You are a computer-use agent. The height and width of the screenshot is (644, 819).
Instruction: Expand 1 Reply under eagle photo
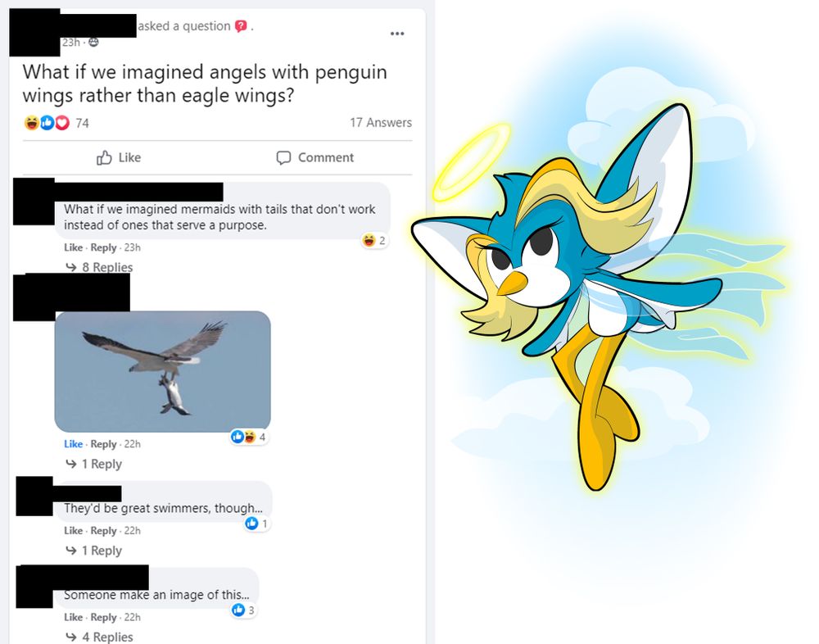(x=94, y=464)
